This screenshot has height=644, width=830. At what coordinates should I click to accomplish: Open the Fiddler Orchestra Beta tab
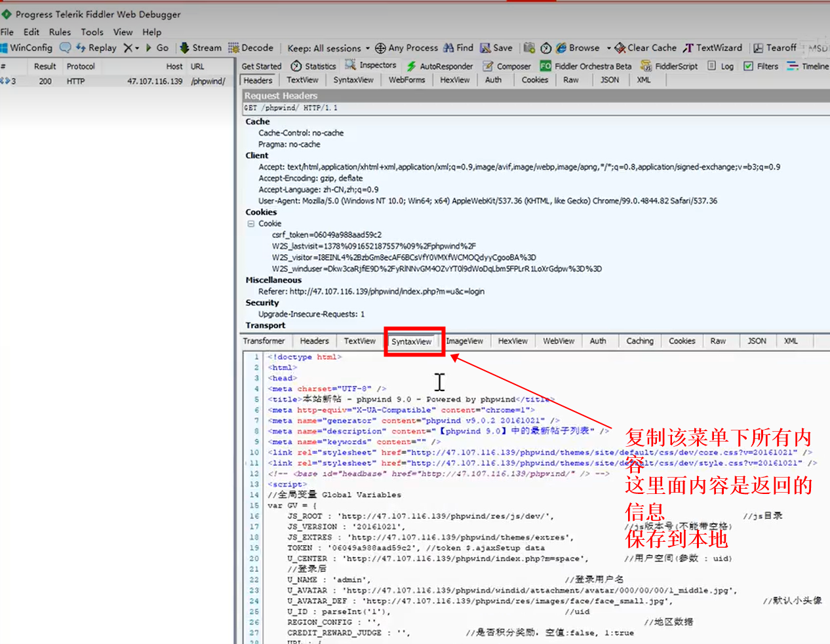tap(586, 66)
